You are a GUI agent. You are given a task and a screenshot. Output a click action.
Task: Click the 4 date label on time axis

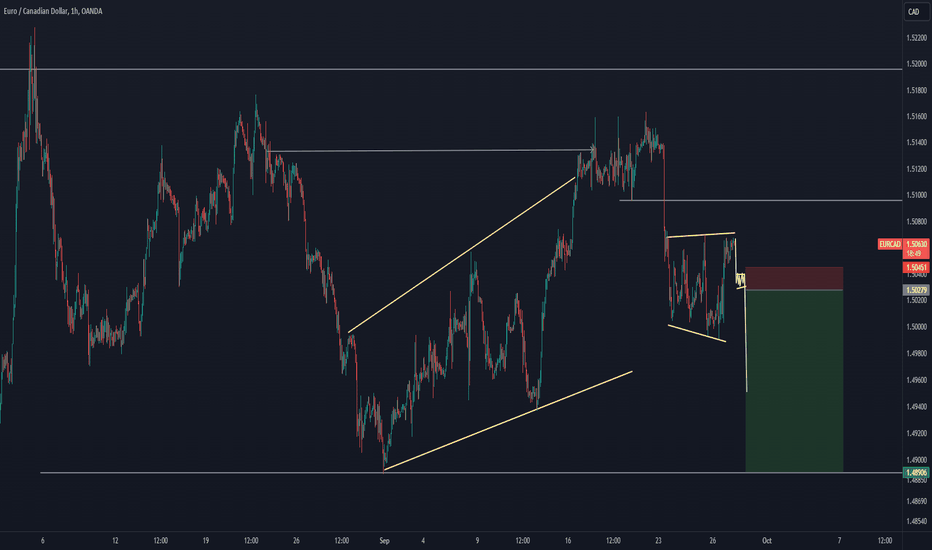[x=423, y=541]
